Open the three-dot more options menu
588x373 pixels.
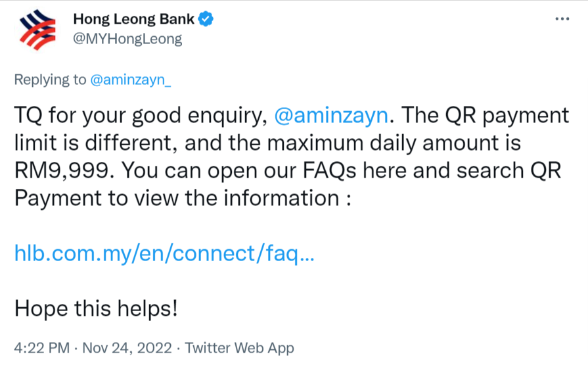(562, 18)
